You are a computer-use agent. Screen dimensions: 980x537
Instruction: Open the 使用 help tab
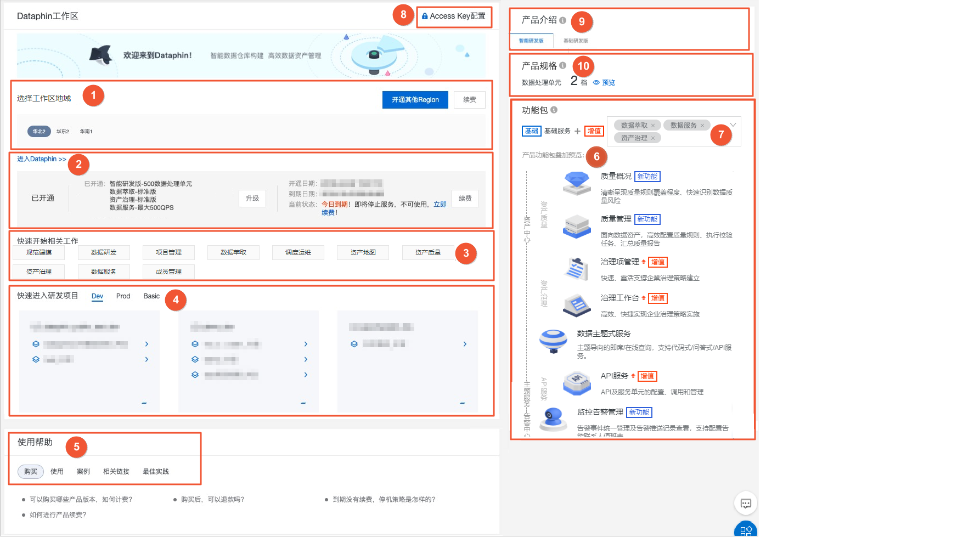point(57,472)
